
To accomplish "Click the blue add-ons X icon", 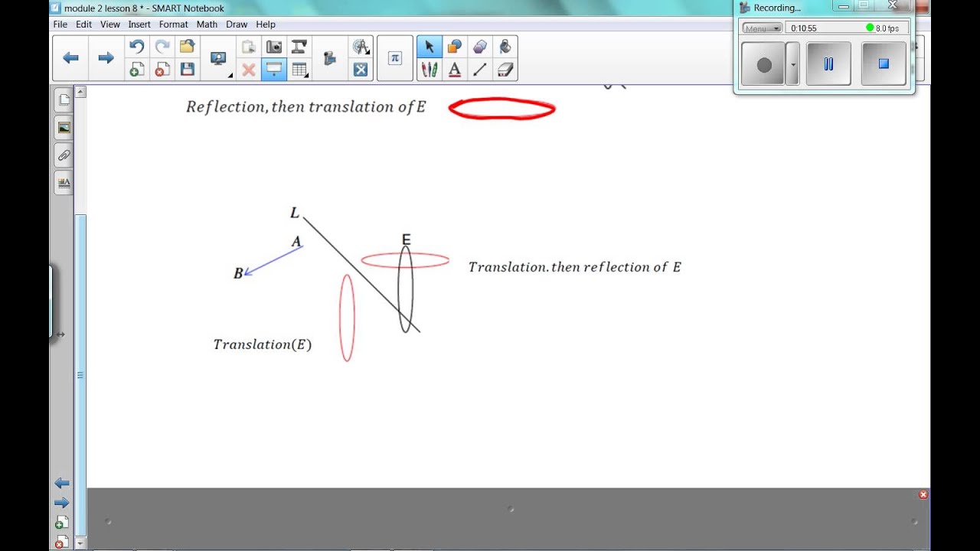I will [361, 70].
